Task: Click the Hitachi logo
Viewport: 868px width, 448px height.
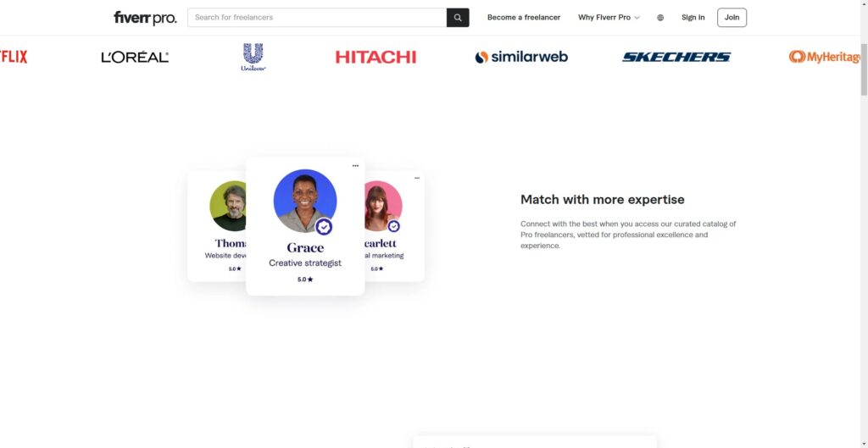Action: [376, 57]
